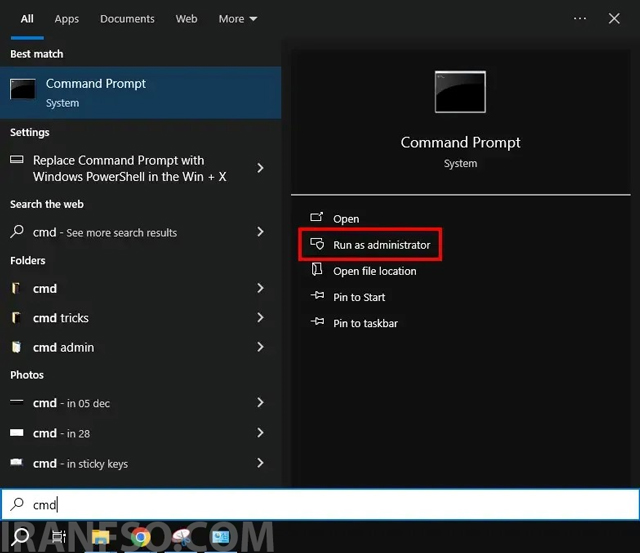The height and width of the screenshot is (553, 640).
Task: Click the large Command Prompt preview icon
Action: 460,92
